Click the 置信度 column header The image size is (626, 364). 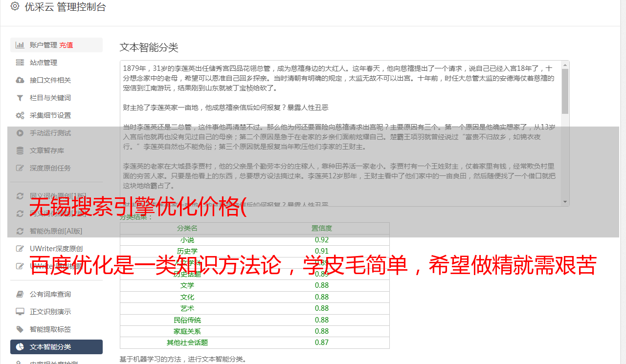322,228
